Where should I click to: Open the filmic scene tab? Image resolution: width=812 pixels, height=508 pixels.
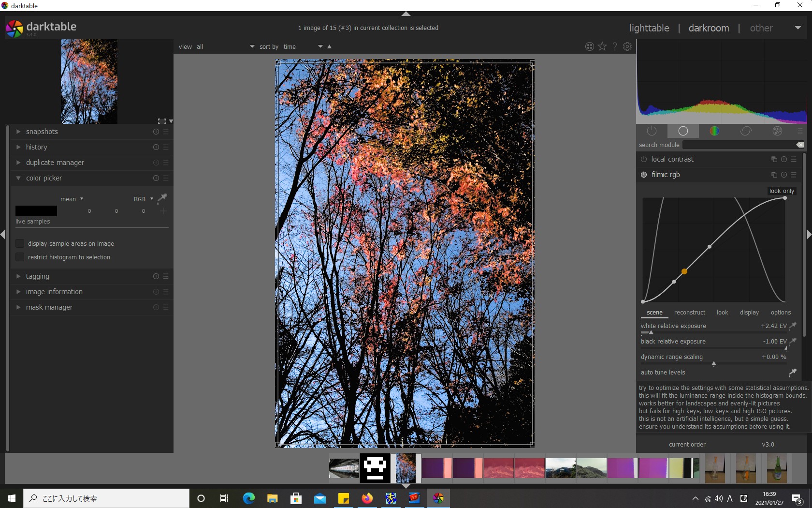654,313
